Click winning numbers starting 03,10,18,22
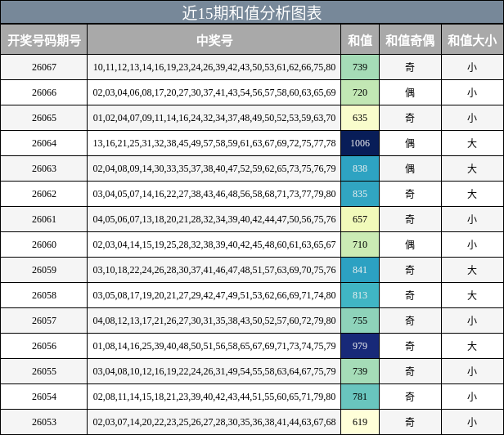This screenshot has width=504, height=435. click(x=214, y=270)
